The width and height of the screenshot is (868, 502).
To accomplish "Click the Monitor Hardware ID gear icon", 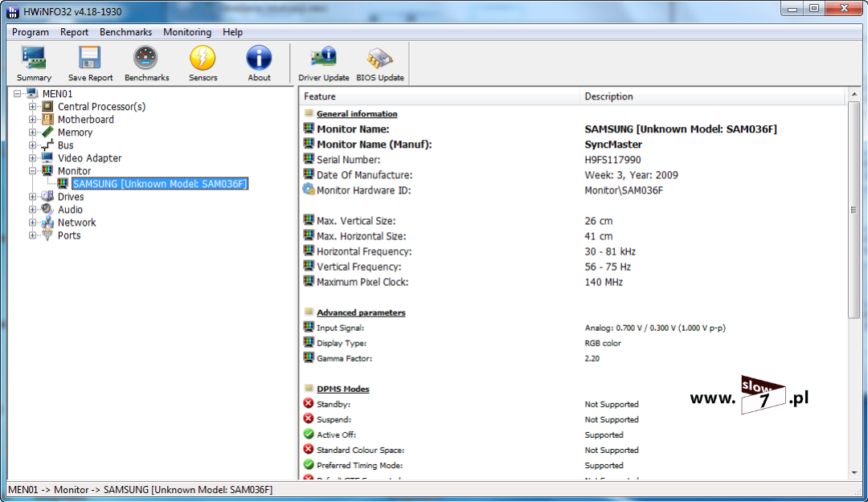I will click(x=309, y=190).
